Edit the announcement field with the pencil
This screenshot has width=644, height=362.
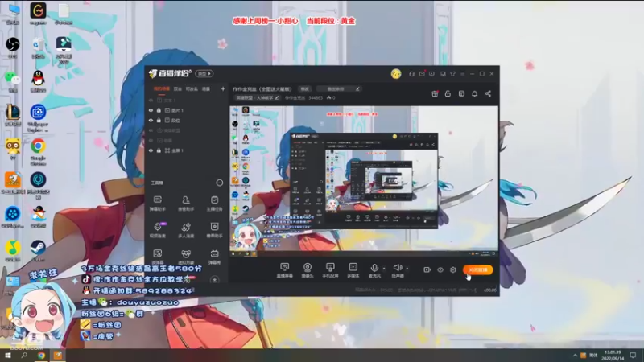[x=357, y=89]
